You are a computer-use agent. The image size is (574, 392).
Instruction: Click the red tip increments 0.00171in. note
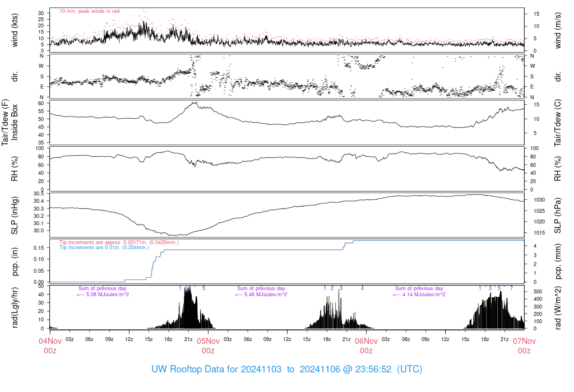[x=123, y=242]
